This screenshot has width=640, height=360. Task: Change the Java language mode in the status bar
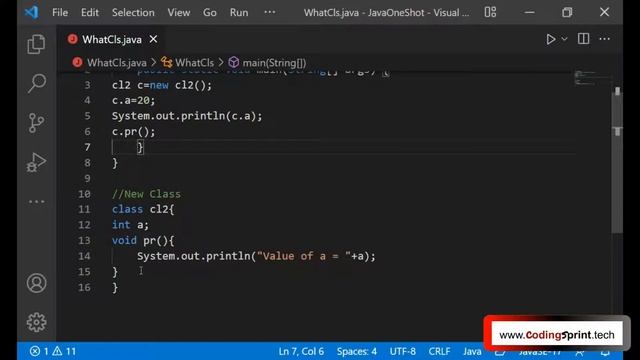point(472,351)
